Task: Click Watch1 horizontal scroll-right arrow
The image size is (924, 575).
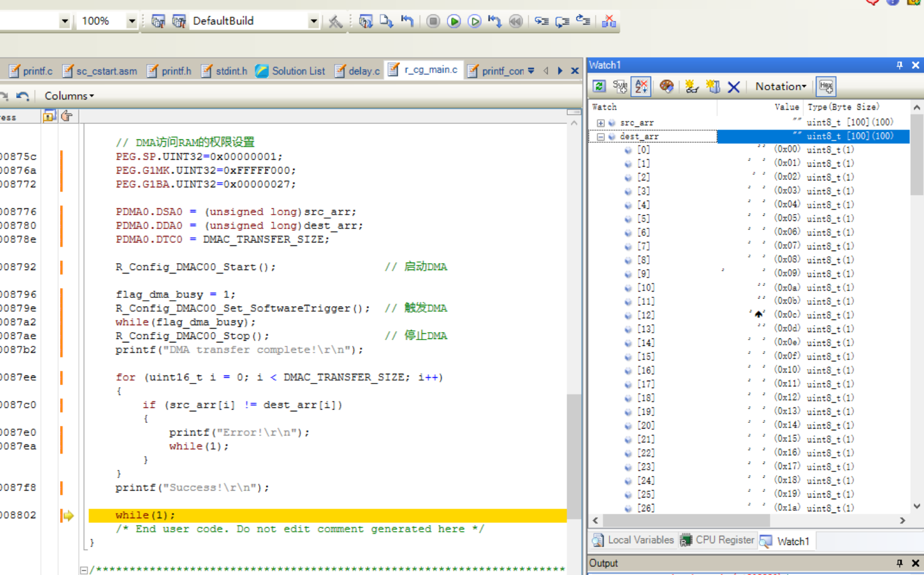Action: (902, 521)
